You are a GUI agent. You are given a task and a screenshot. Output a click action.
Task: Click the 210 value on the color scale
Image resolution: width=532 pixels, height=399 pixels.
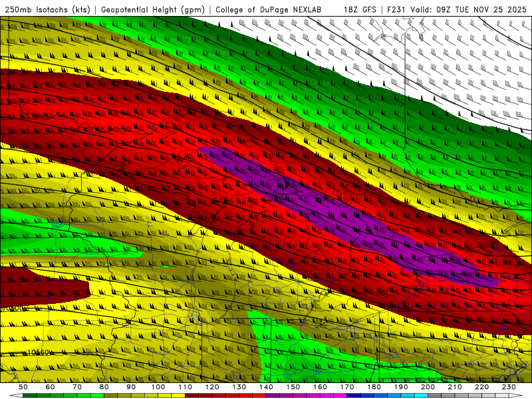455,387
